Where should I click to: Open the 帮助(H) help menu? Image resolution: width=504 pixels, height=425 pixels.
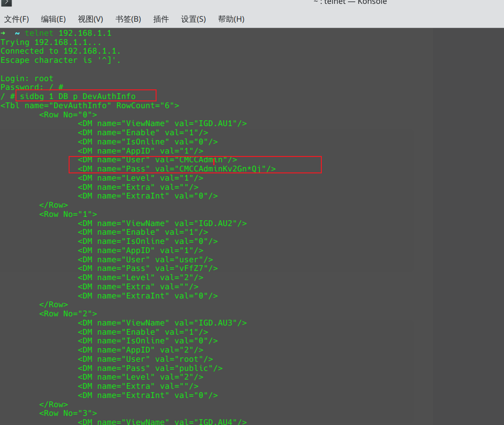pos(231,19)
